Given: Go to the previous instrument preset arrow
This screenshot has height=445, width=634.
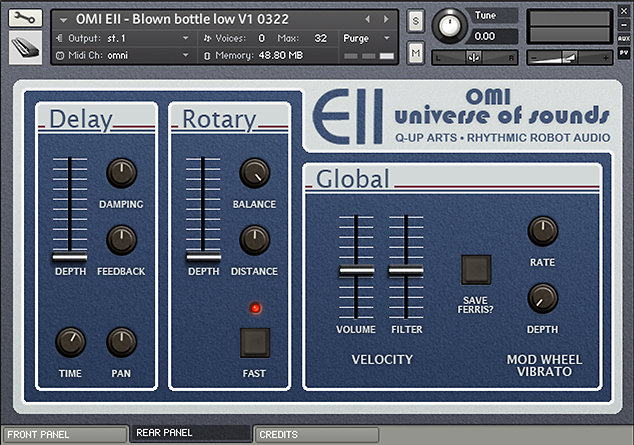Looking at the screenshot, I should [368, 19].
